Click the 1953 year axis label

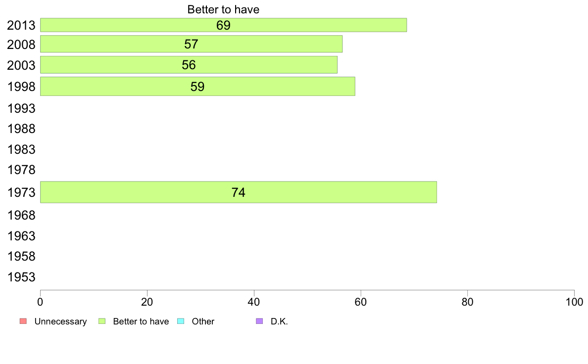(21, 277)
